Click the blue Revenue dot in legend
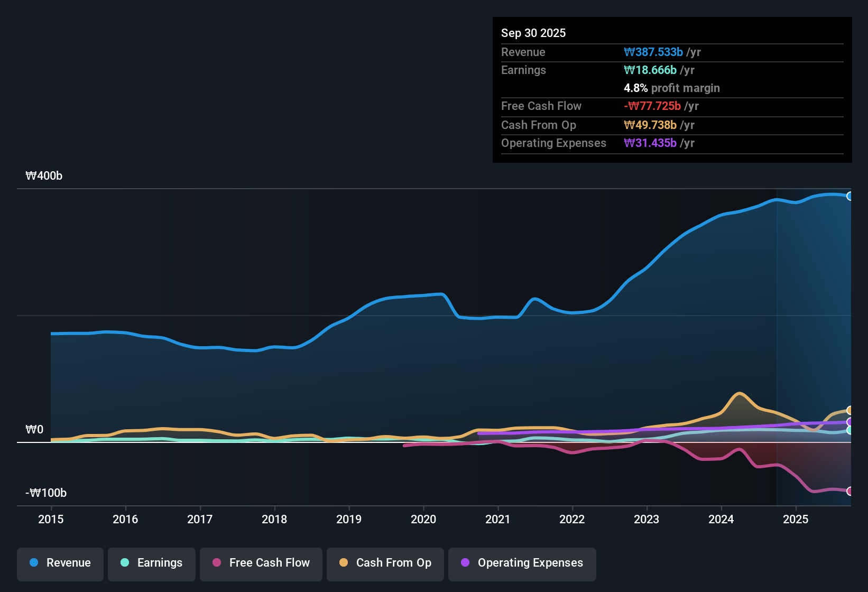Viewport: 868px width, 592px height. click(34, 563)
